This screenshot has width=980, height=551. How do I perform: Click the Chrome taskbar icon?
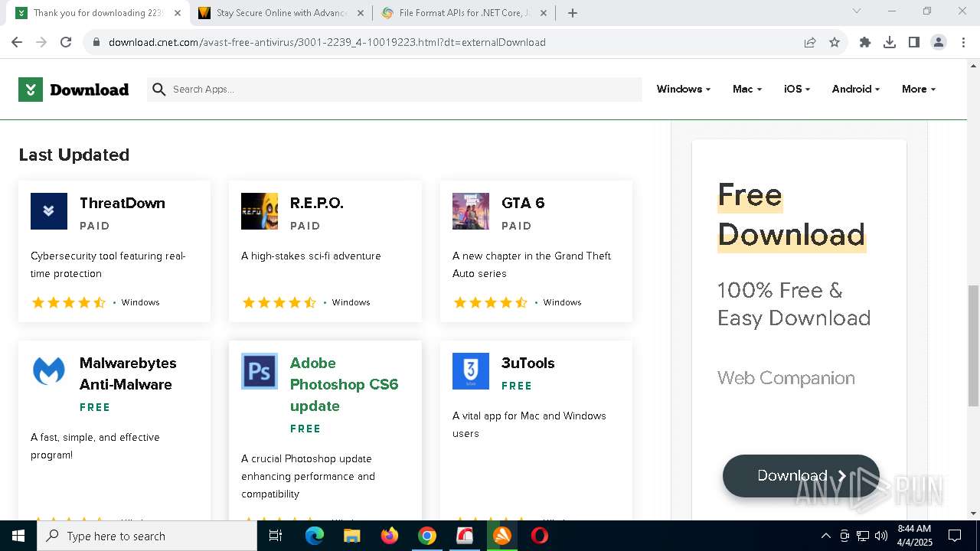tap(427, 536)
